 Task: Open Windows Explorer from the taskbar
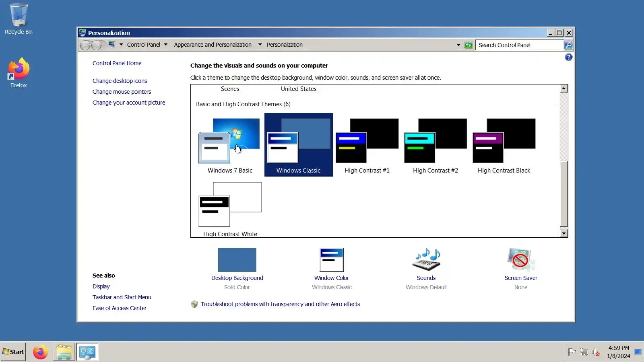pos(64,352)
